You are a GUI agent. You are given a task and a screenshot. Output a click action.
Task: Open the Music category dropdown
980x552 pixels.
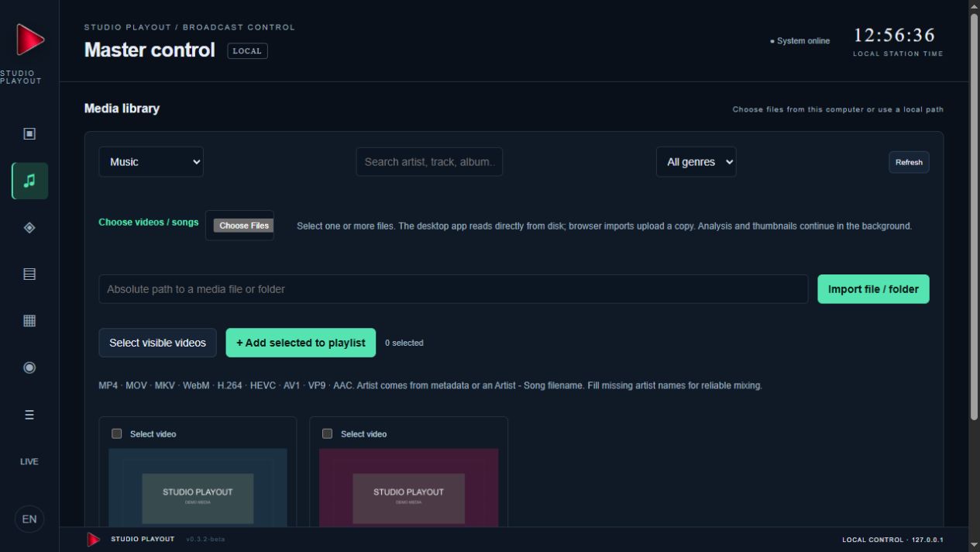151,162
